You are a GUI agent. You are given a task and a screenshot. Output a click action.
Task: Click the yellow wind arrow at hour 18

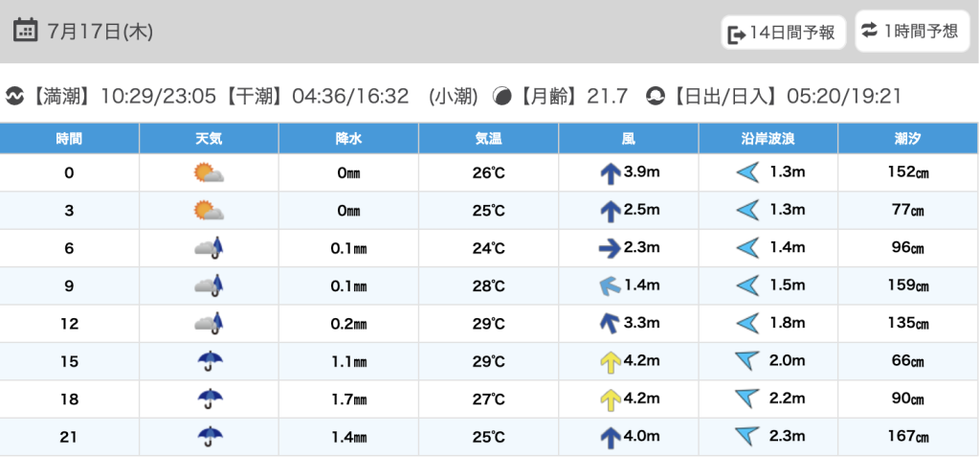pyautogui.click(x=610, y=400)
